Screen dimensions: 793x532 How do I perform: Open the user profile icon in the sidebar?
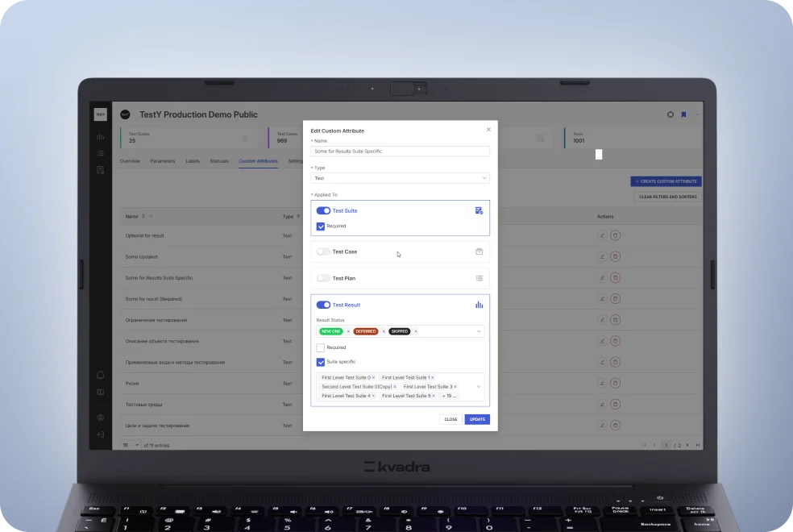pyautogui.click(x=101, y=418)
